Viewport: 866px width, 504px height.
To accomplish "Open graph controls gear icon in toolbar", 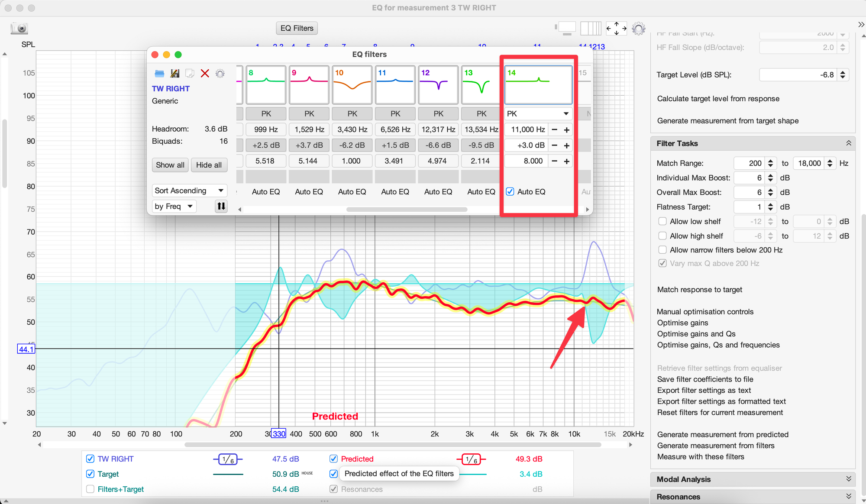I will (x=638, y=29).
